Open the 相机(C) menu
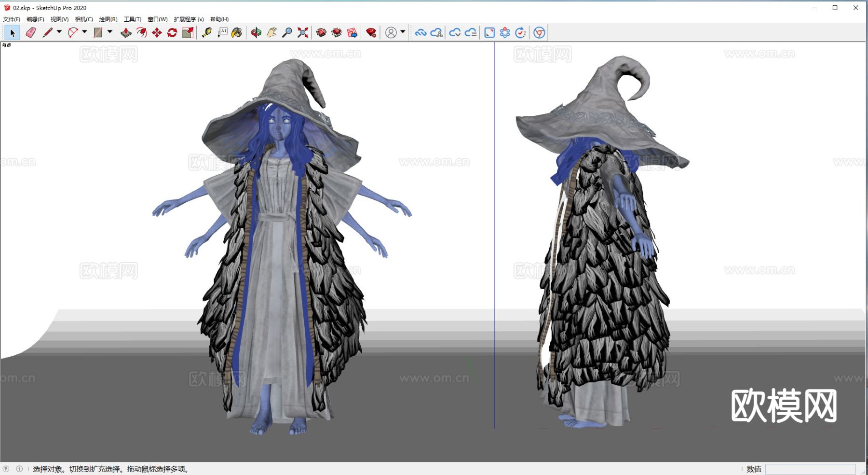Viewport: 868px width, 475px height. (x=84, y=19)
